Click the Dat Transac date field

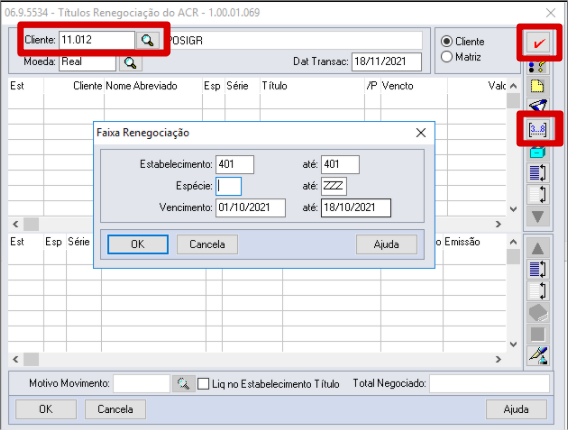click(x=387, y=62)
